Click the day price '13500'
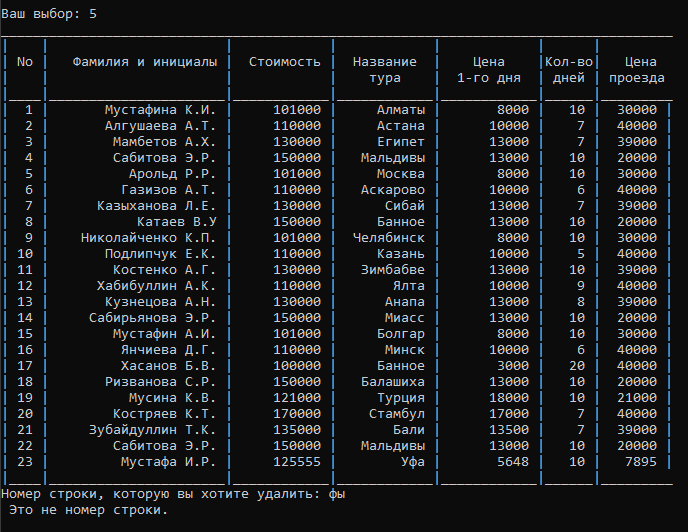Viewport: 688px width, 532px height. point(509,430)
